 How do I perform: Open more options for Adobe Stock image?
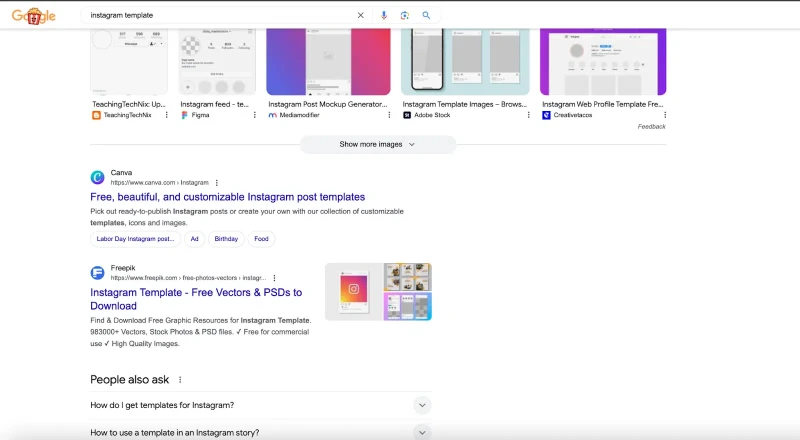tap(529, 115)
